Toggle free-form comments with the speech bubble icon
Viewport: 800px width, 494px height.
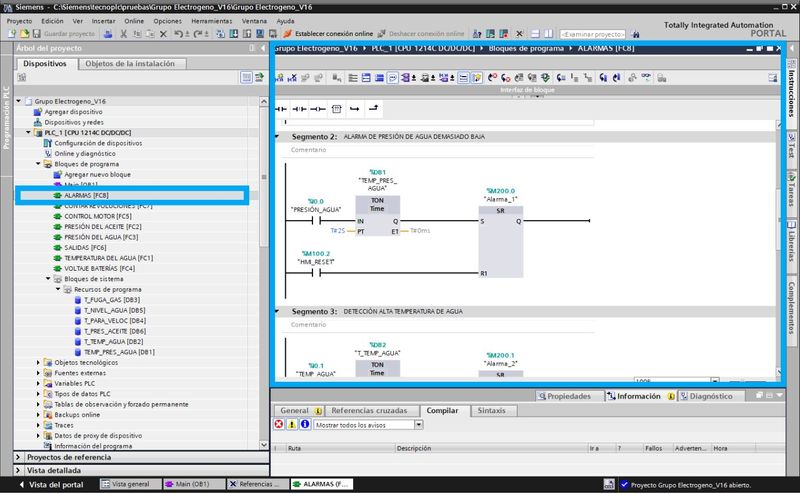pos(392,78)
